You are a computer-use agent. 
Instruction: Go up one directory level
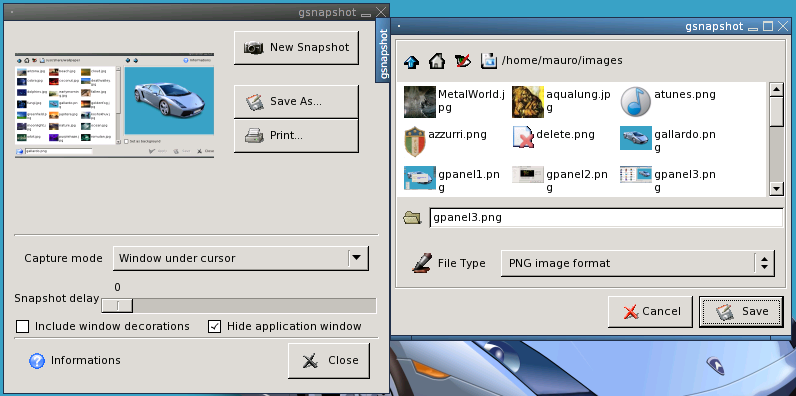[412, 61]
